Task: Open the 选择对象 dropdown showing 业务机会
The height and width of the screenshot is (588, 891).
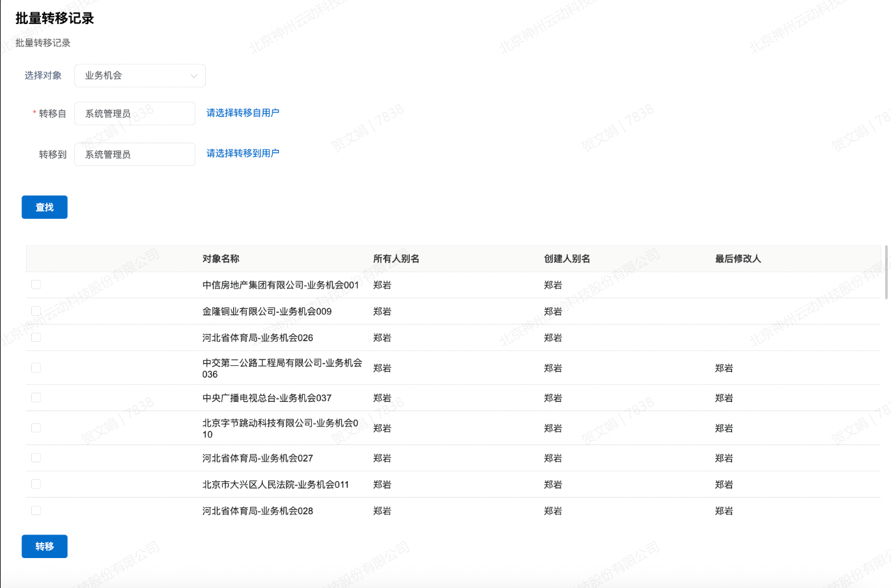Action: [140, 76]
